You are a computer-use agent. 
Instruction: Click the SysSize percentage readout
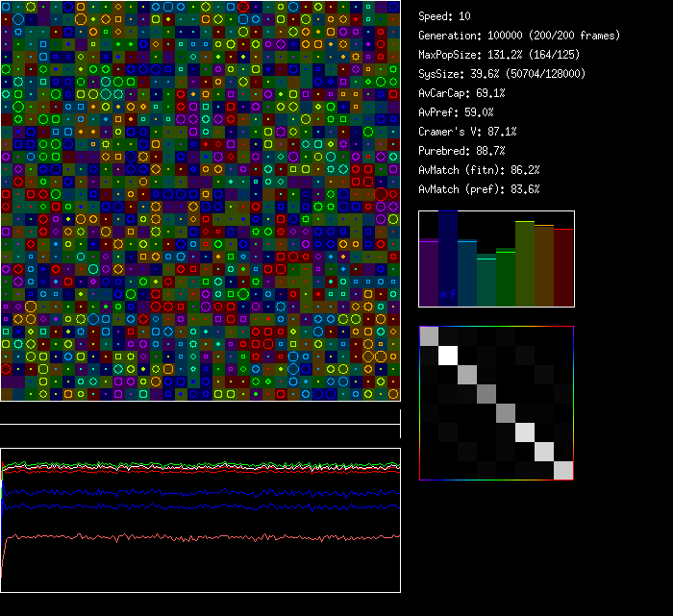coord(502,74)
